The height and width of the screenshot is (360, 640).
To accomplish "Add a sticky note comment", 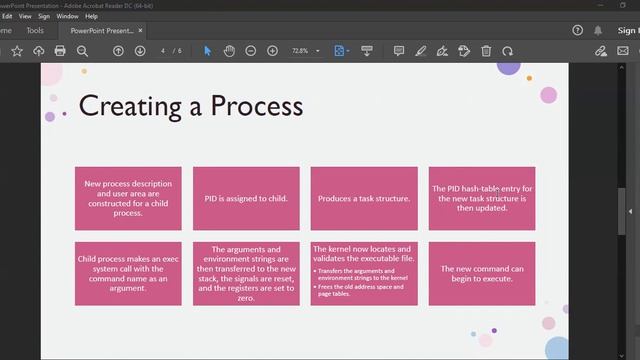I will point(399,51).
